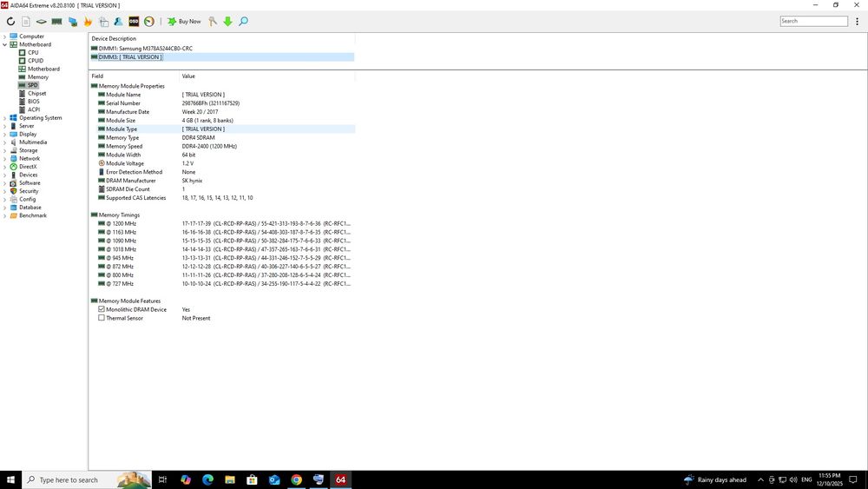This screenshot has width=868, height=489.
Task: Select the Serial Number row
Action: (x=222, y=103)
